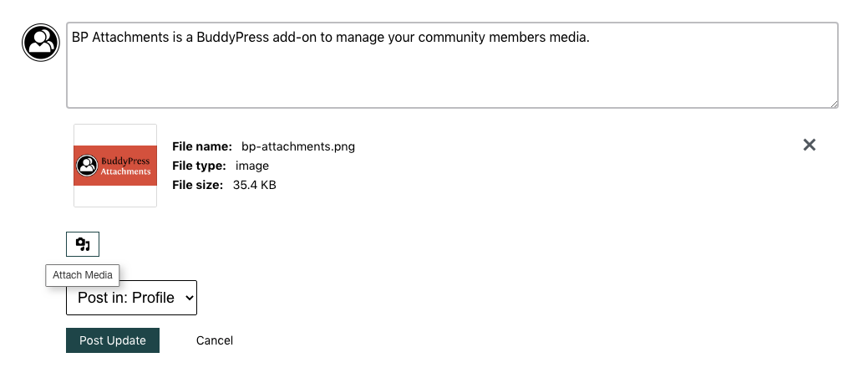868x373 pixels.
Task: Click the File size label
Action: 198,185
